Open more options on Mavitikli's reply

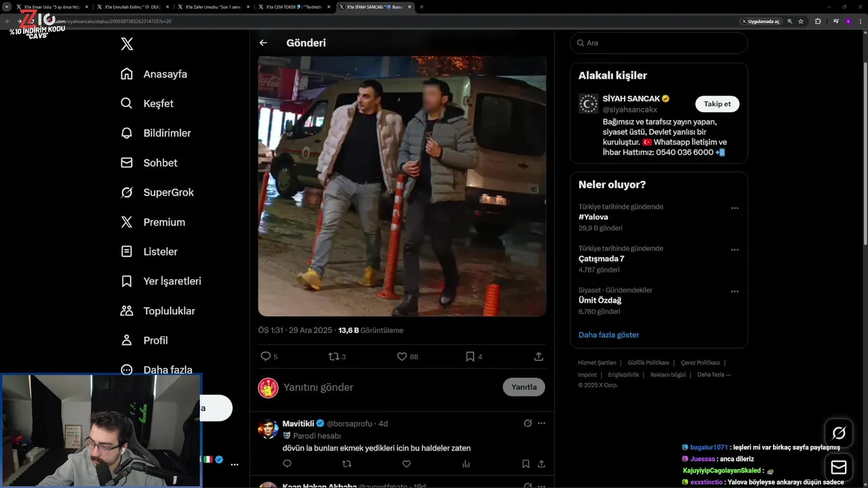click(541, 424)
